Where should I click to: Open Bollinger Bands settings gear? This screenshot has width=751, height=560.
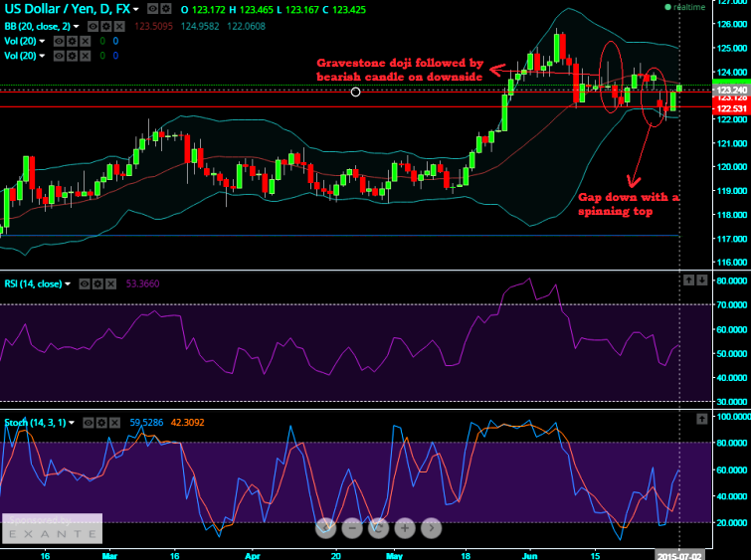click(x=106, y=26)
